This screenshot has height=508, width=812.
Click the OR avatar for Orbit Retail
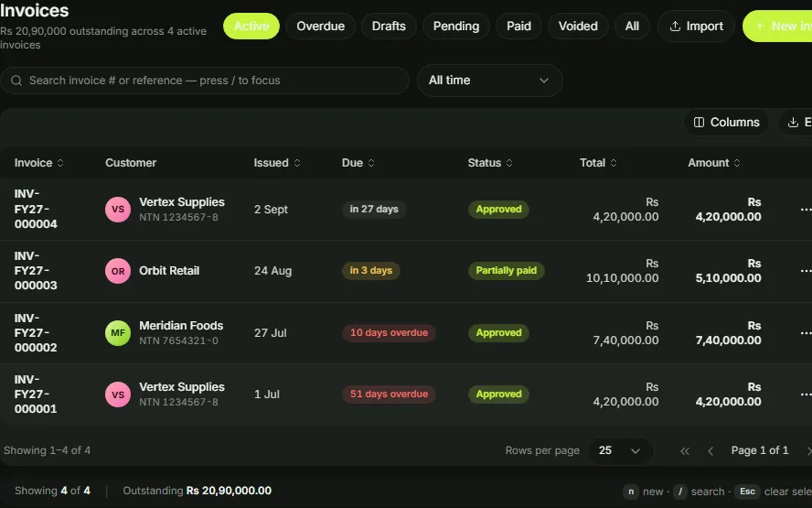pos(118,271)
